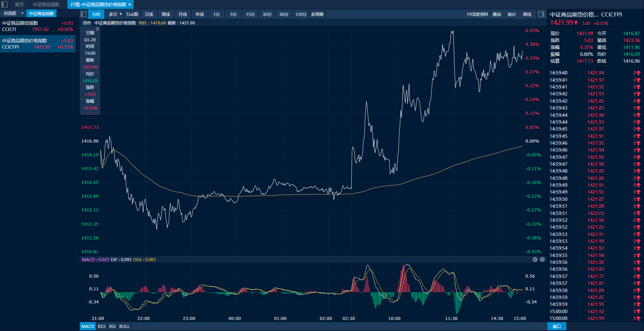
Task: Toggle right quote panel icon beside 画线
Action: [541, 14]
